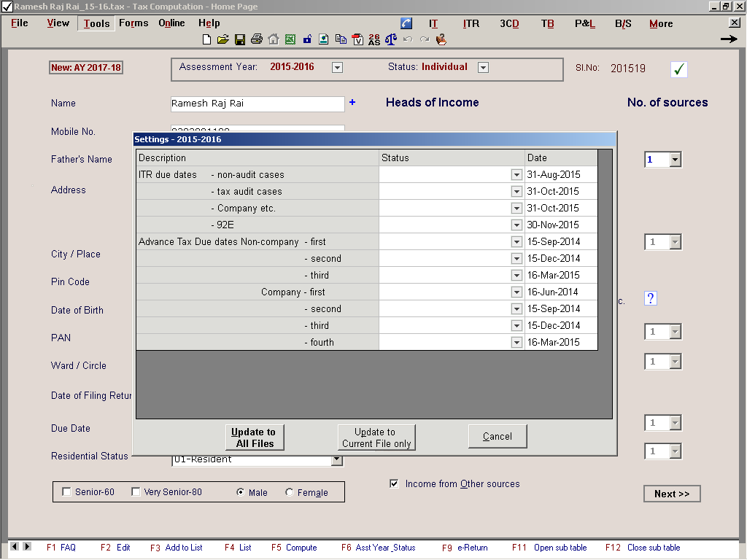Save with the floppy disk icon

pos(240,39)
